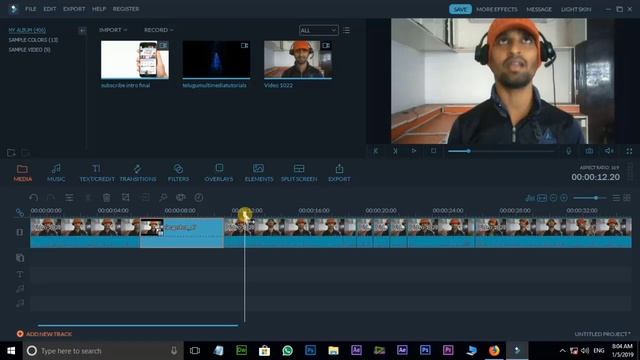Switch to LIGHT SKIN
The height and width of the screenshot is (360, 640).
pyautogui.click(x=576, y=9)
